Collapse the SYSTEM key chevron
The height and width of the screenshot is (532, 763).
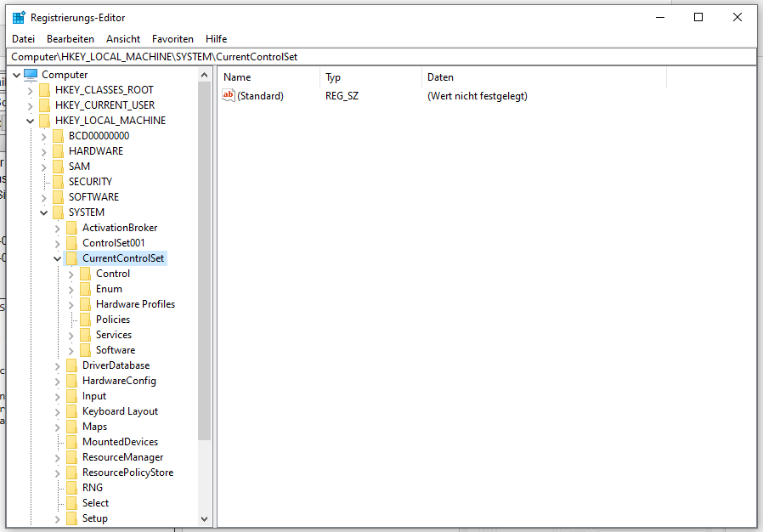(44, 212)
